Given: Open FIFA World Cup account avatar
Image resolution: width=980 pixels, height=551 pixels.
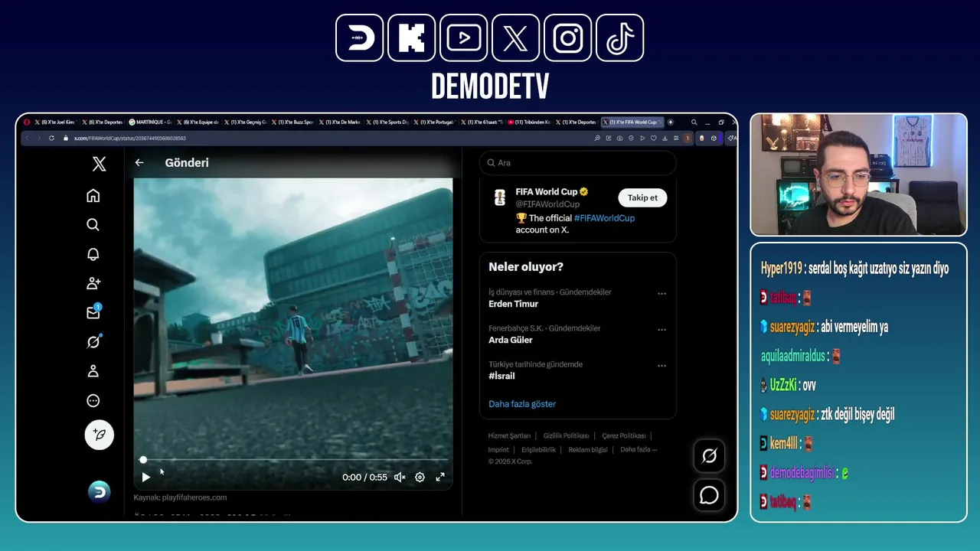Looking at the screenshot, I should pos(500,197).
